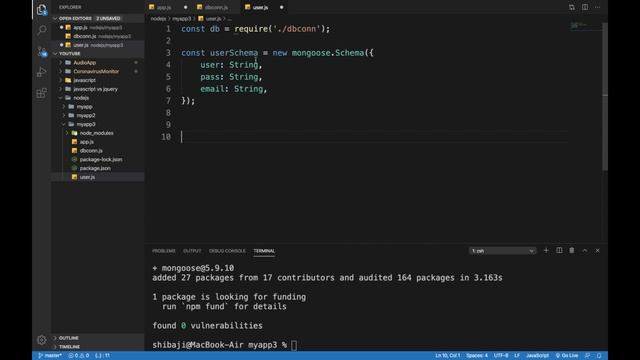Close the terminal panel
The height and width of the screenshot is (360, 640).
598,251
